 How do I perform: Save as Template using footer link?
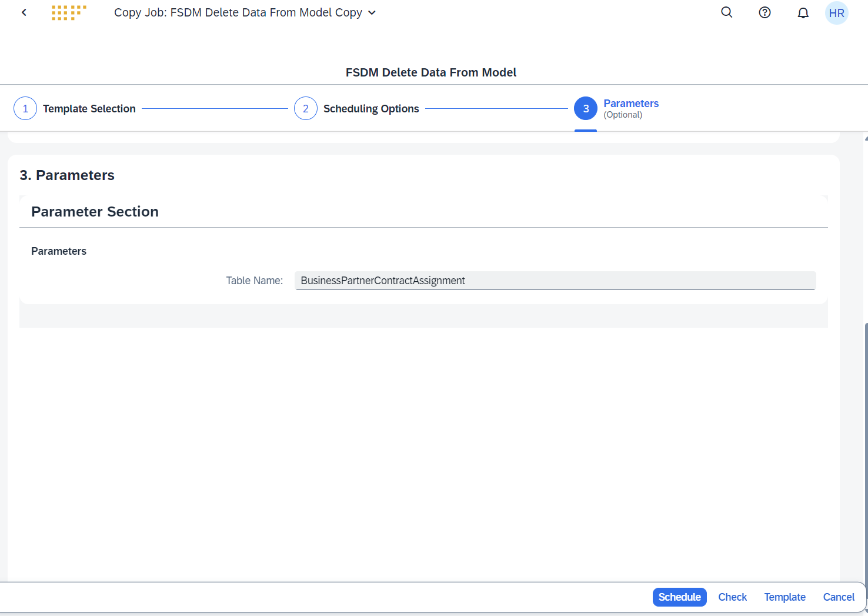point(784,597)
